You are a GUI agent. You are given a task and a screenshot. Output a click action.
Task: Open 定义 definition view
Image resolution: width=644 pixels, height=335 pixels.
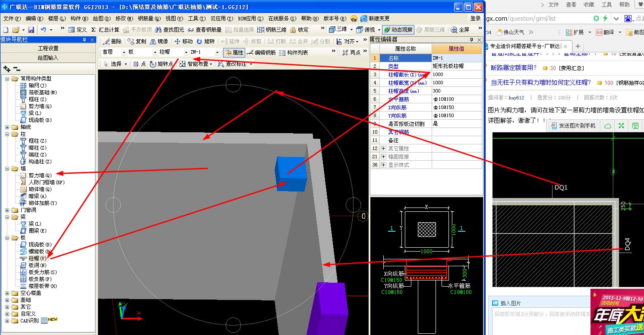(78, 30)
